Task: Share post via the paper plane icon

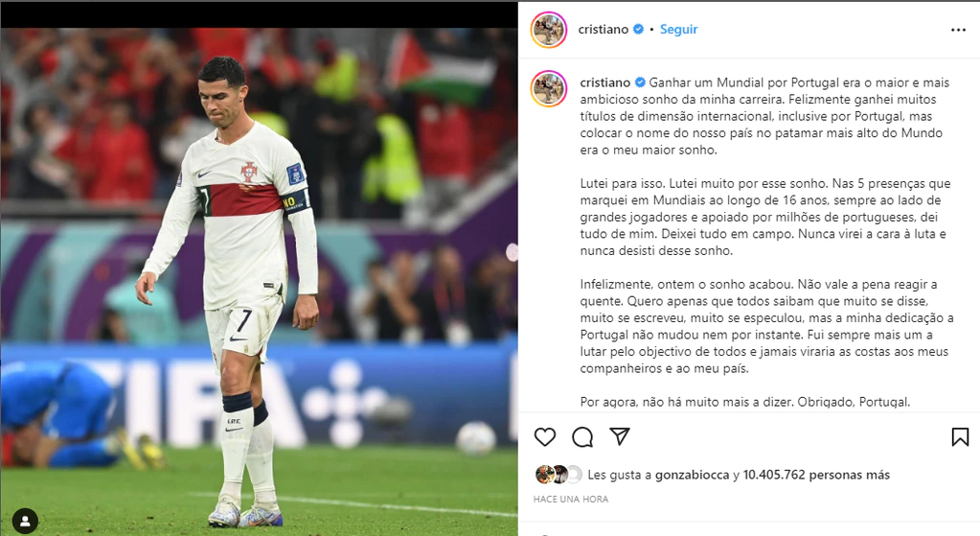Action: [620, 436]
